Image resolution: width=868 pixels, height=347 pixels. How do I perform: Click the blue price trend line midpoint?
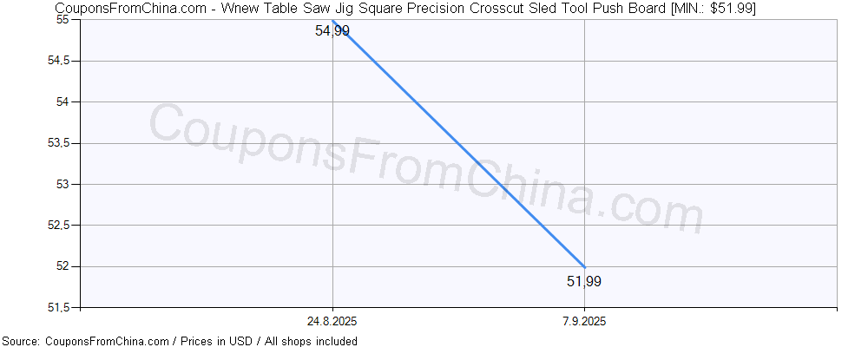(458, 143)
